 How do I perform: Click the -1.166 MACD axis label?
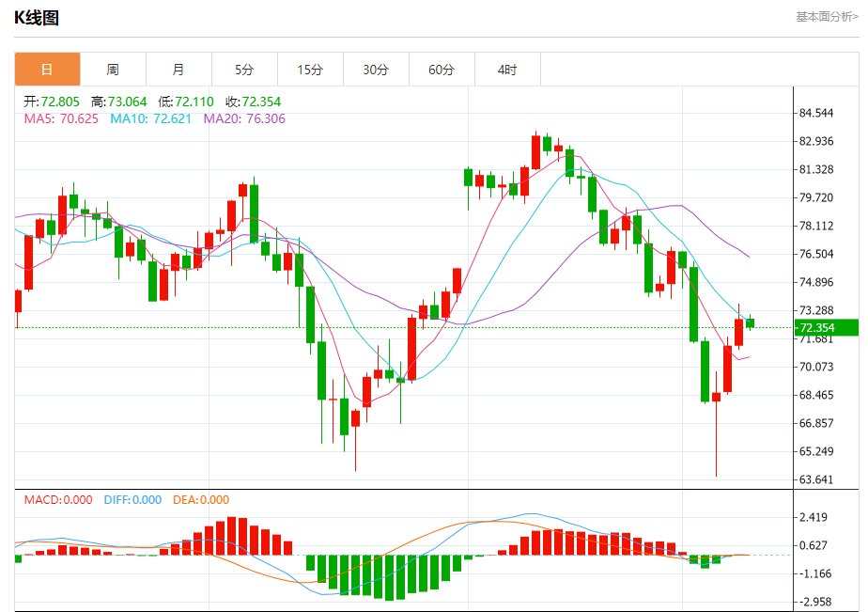814,573
